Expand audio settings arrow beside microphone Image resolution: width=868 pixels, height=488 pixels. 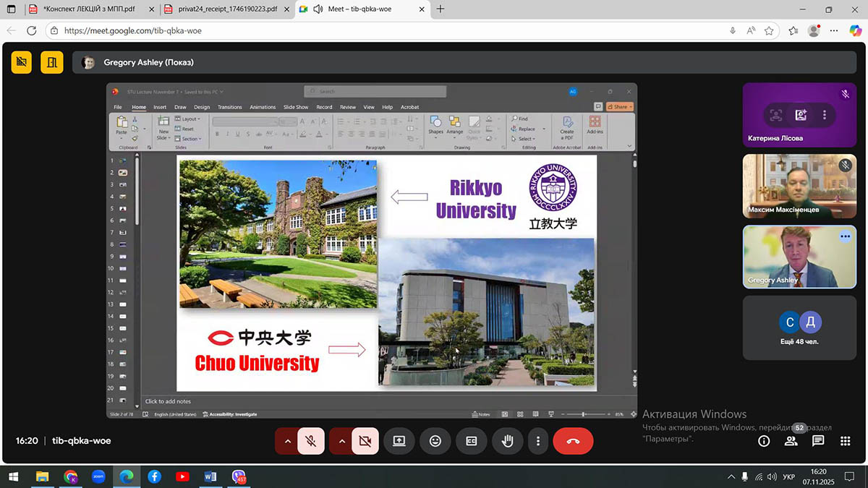287,441
